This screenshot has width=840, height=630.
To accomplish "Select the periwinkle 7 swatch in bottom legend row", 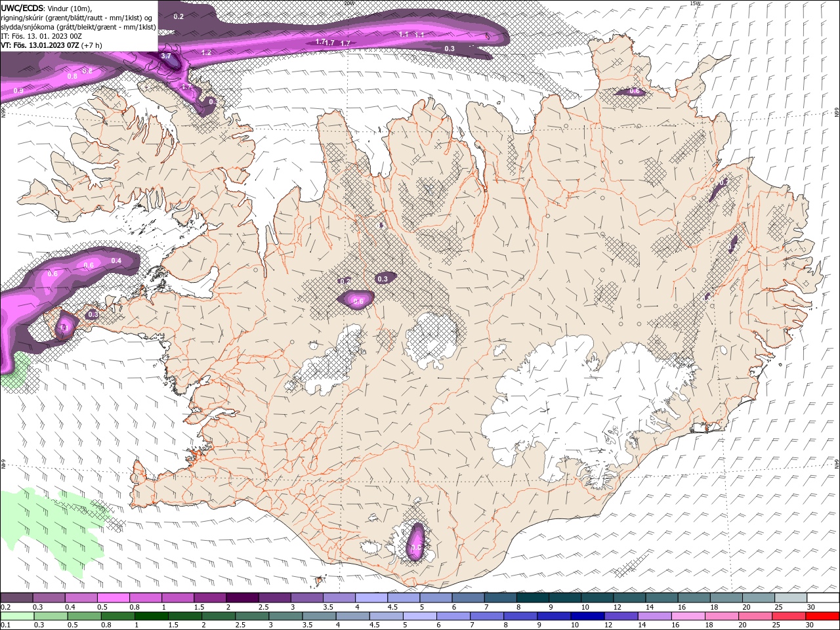I will [x=487, y=616].
